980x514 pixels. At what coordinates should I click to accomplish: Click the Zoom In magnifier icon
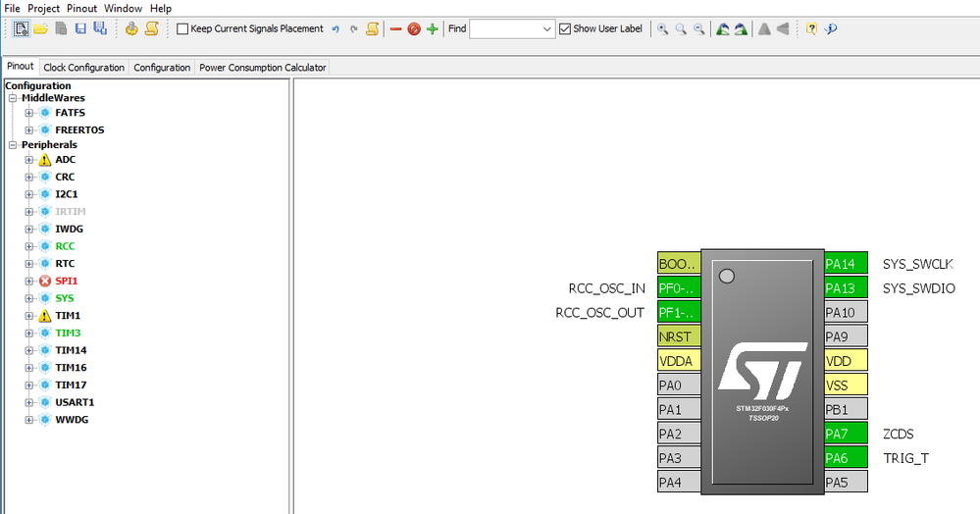[x=662, y=28]
